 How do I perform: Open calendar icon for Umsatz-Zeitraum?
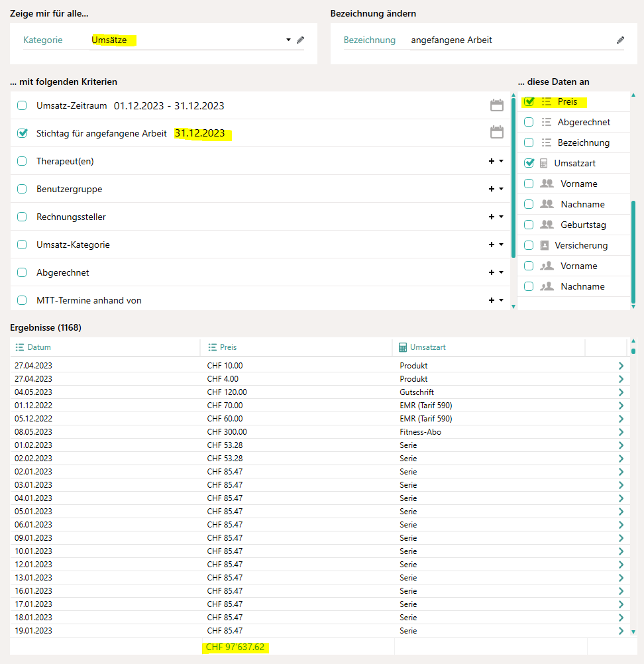(496, 105)
